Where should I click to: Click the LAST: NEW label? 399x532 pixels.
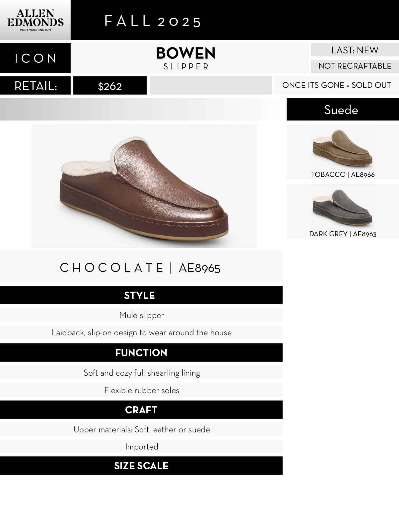tap(355, 50)
